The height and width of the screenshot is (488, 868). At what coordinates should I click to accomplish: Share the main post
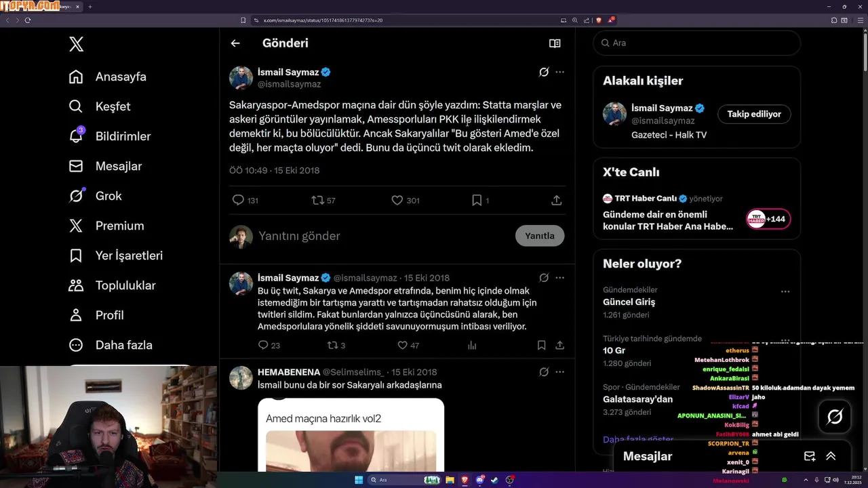pos(556,201)
